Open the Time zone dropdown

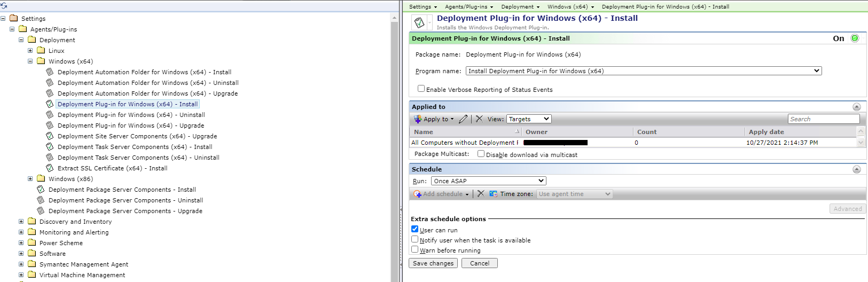(574, 194)
